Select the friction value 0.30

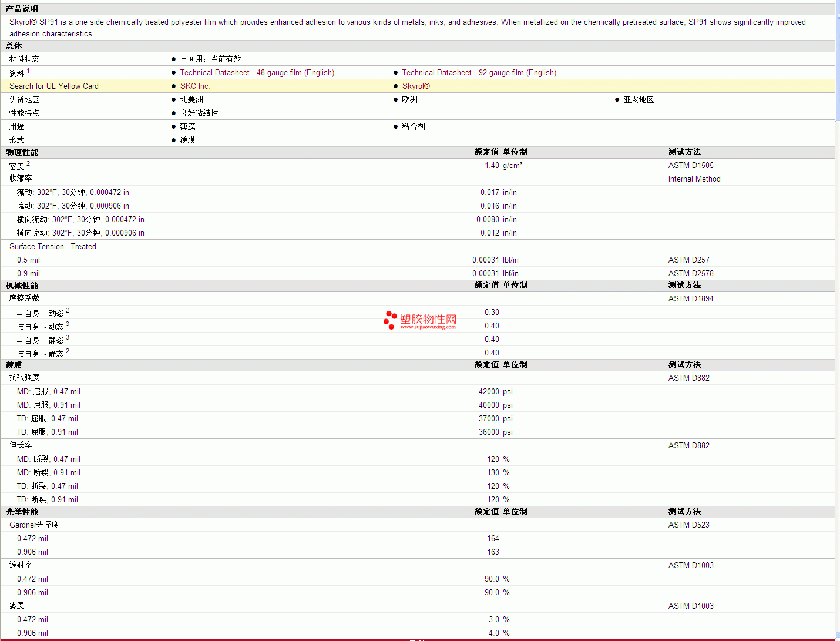pyautogui.click(x=492, y=313)
